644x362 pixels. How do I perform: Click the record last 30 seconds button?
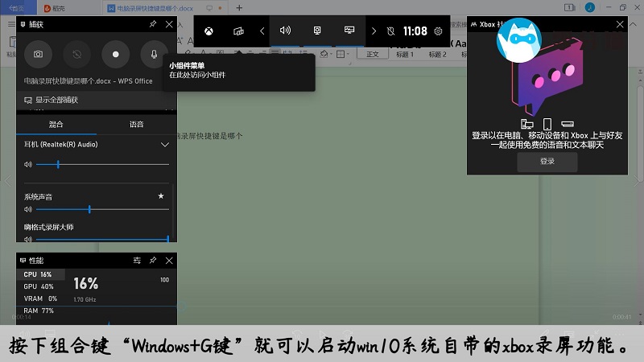[76, 54]
